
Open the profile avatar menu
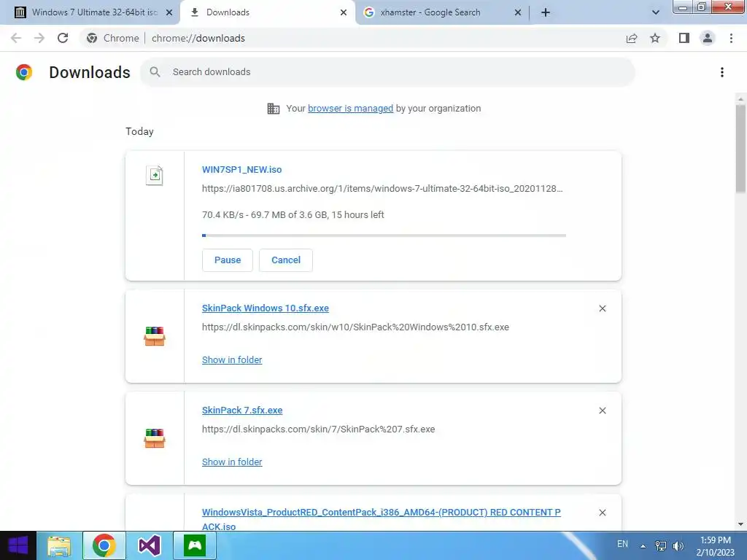(x=708, y=38)
